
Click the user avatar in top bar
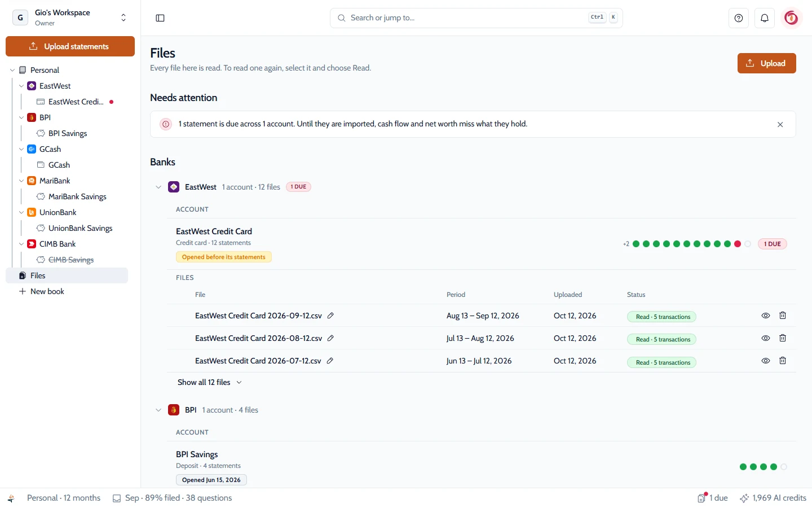click(791, 18)
